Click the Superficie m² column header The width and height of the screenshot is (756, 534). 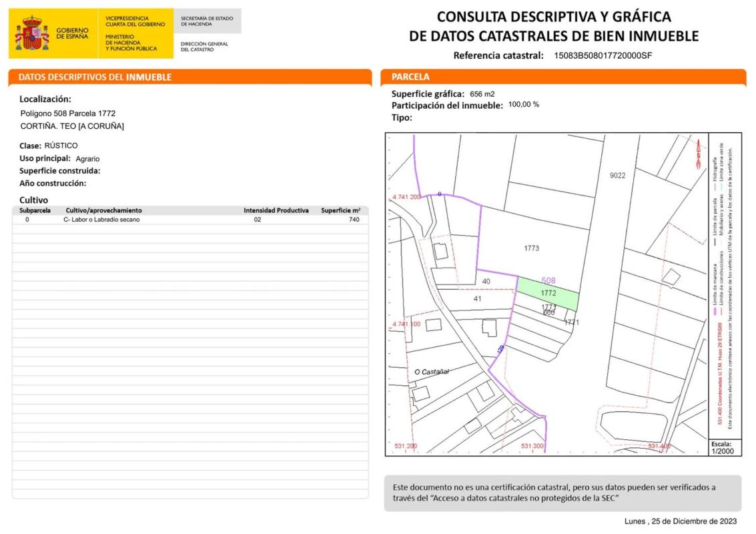click(340, 210)
